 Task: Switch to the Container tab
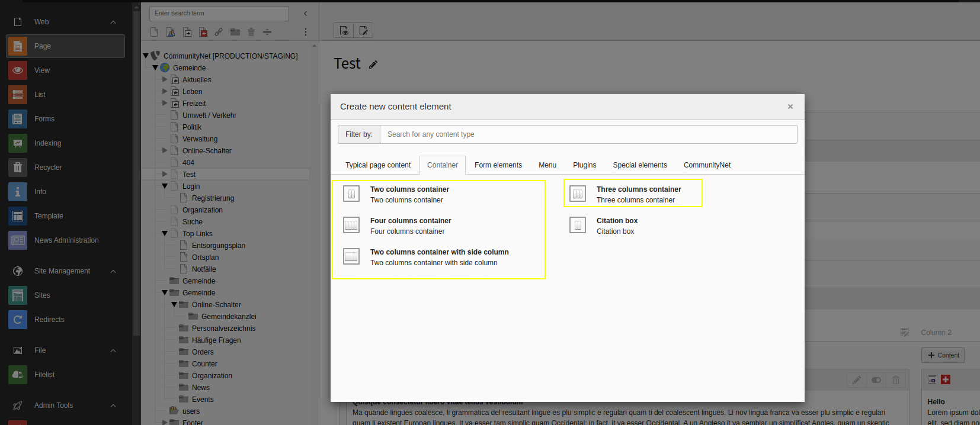443,165
